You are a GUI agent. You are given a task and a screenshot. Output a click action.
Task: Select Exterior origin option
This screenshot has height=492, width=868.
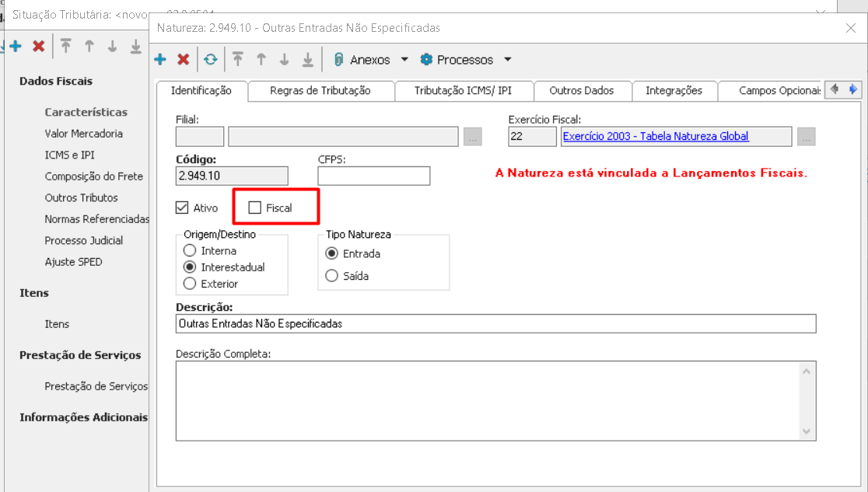(189, 284)
